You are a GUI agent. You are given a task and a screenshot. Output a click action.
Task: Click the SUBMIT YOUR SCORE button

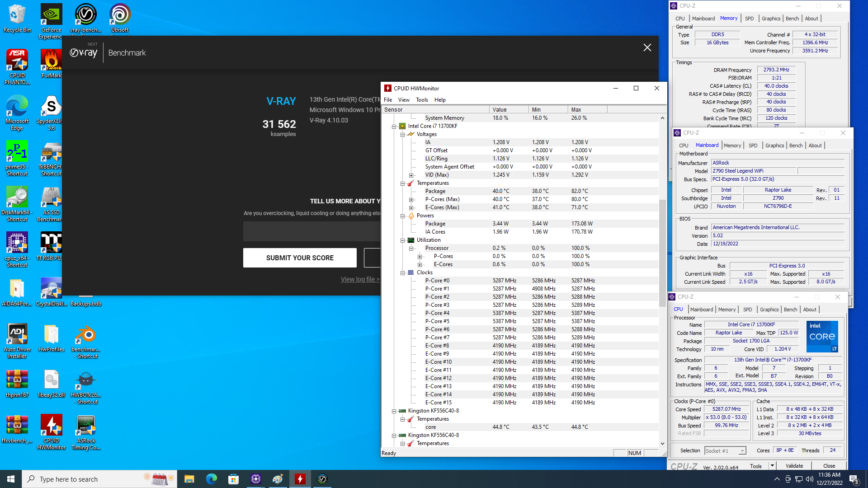pos(300,258)
